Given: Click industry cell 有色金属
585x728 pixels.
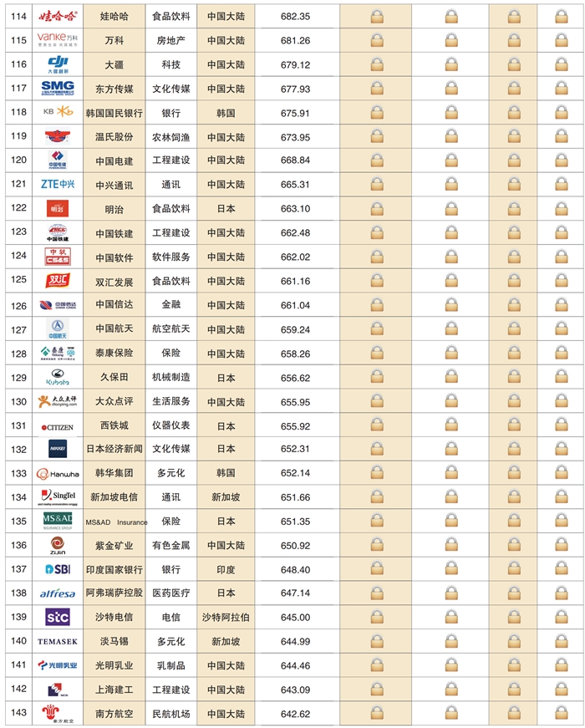Looking at the screenshot, I should pos(171,545).
